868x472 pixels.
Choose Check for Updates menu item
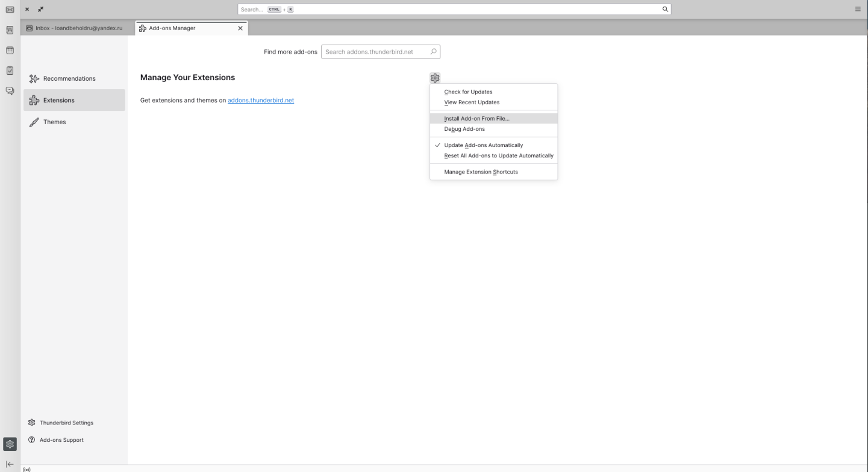pyautogui.click(x=493, y=92)
